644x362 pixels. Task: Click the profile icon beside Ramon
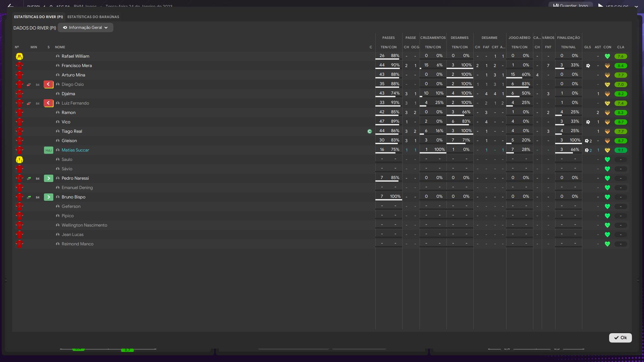58,113
